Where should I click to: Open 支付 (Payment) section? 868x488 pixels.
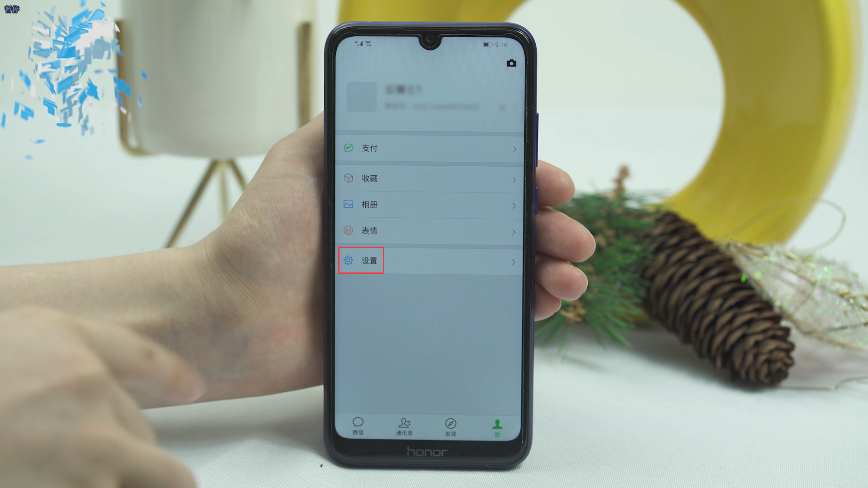(x=429, y=148)
